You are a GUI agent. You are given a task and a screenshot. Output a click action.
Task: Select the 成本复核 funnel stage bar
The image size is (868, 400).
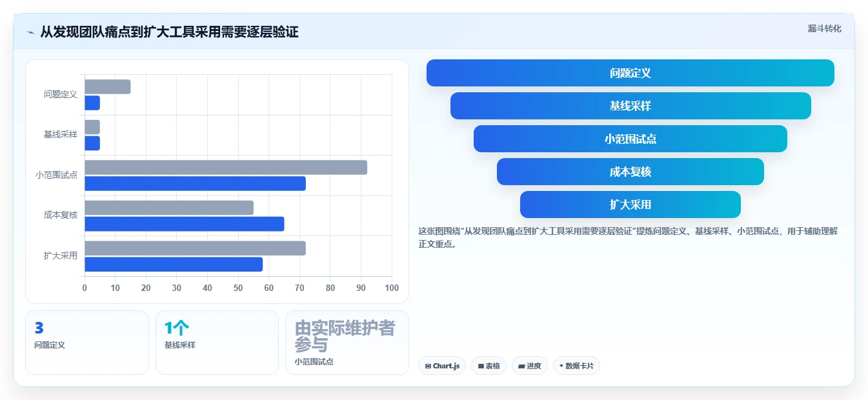tap(631, 172)
